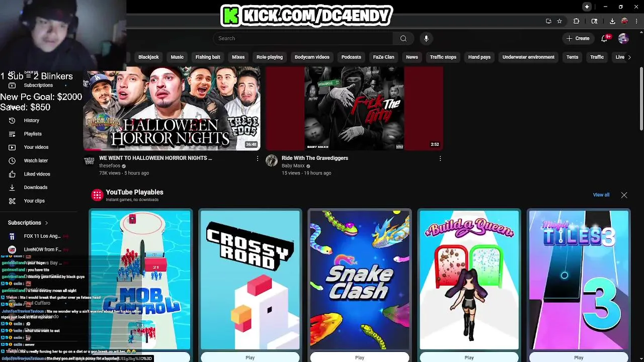The height and width of the screenshot is (362, 644).
Task: Click Crossy Road game card image
Action: tap(250, 280)
